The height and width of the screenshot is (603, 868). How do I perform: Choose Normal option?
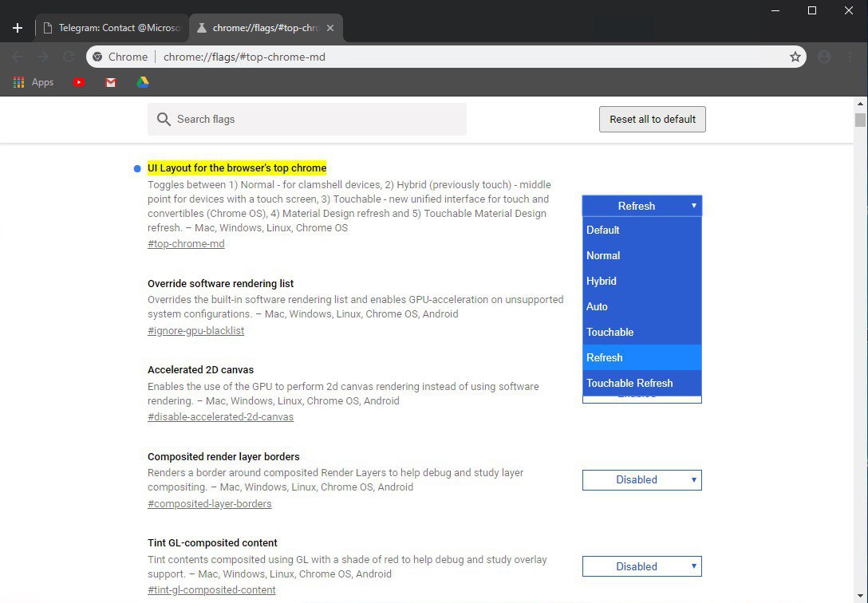pos(642,255)
